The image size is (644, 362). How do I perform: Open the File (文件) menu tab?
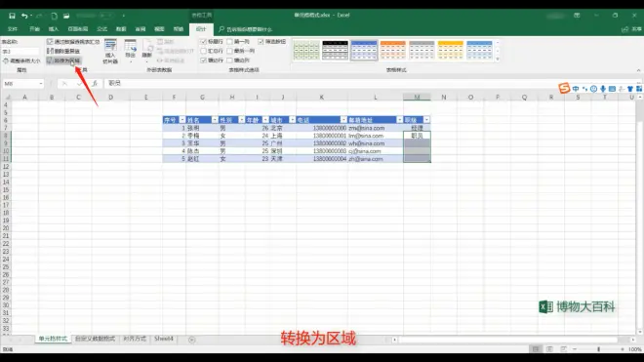pyautogui.click(x=13, y=29)
